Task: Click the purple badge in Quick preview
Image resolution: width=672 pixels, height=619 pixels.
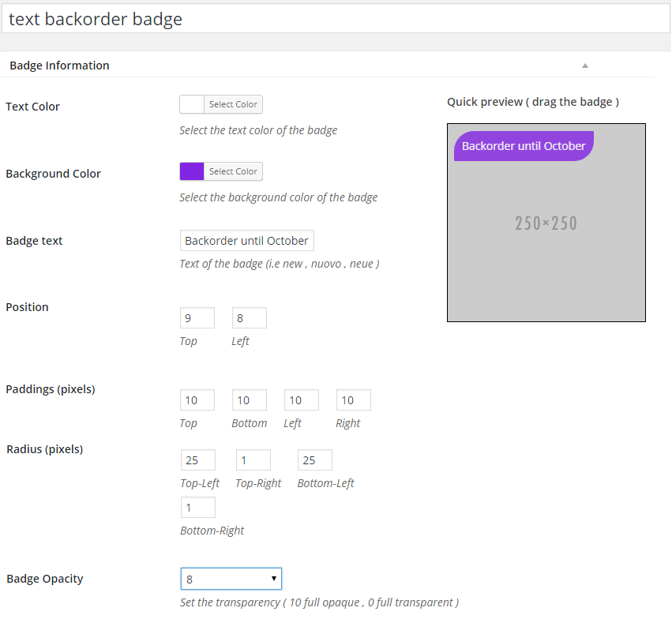Action: click(523, 146)
